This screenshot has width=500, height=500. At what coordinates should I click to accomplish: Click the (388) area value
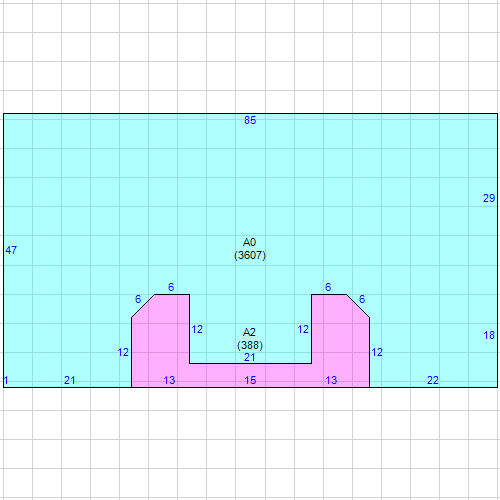pos(250,345)
